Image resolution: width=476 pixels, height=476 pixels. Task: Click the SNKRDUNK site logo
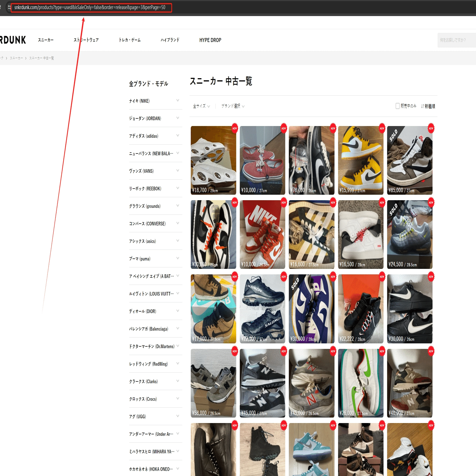(13, 40)
